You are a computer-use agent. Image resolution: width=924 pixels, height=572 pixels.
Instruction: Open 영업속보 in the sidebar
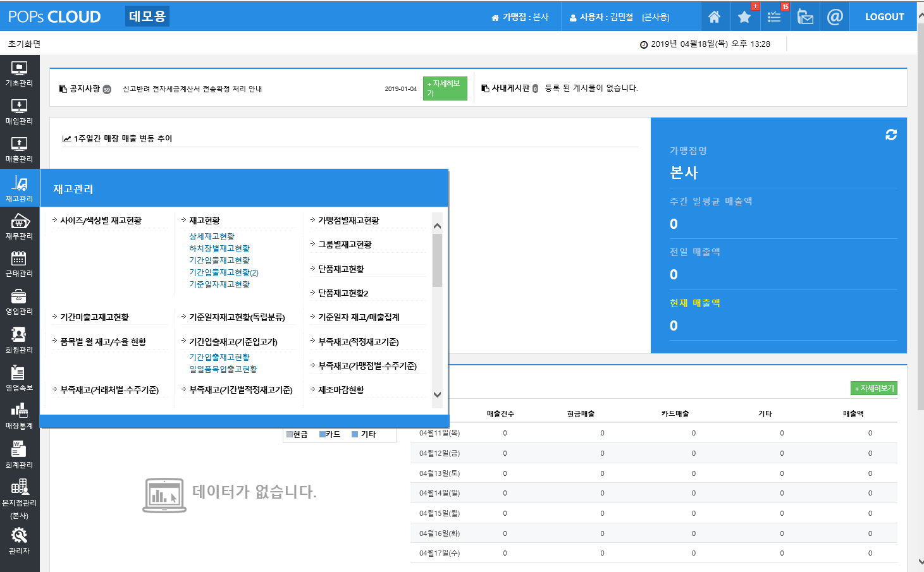20,379
